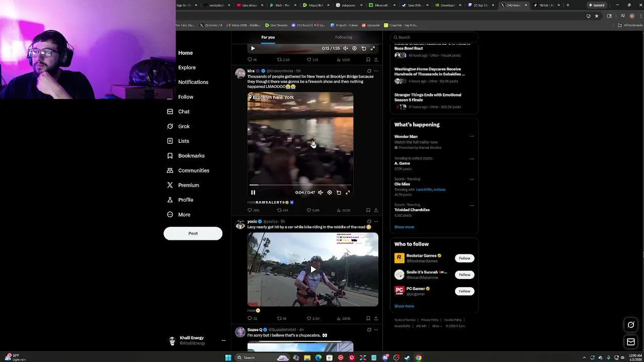Repost kira's Brooklyn Bridge post

tap(283, 210)
